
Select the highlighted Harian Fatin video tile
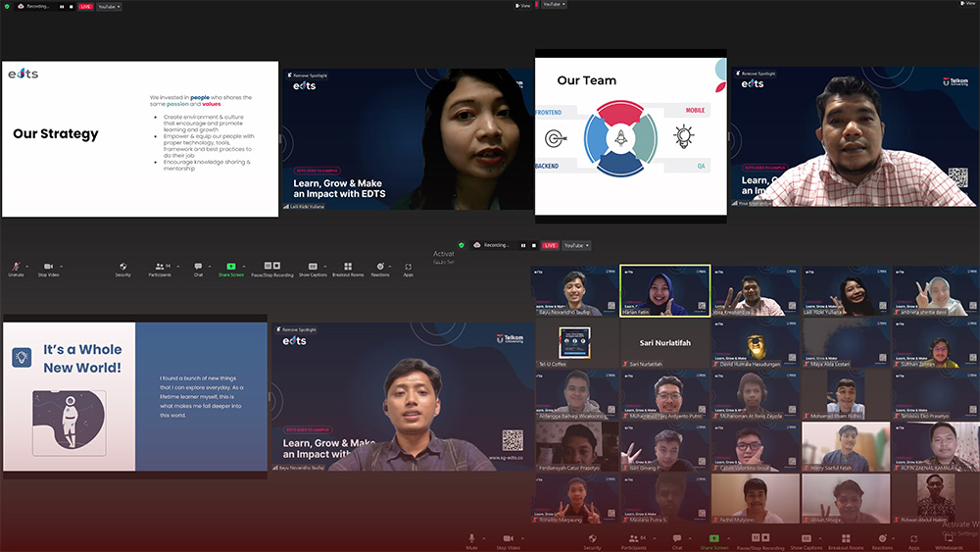[665, 291]
